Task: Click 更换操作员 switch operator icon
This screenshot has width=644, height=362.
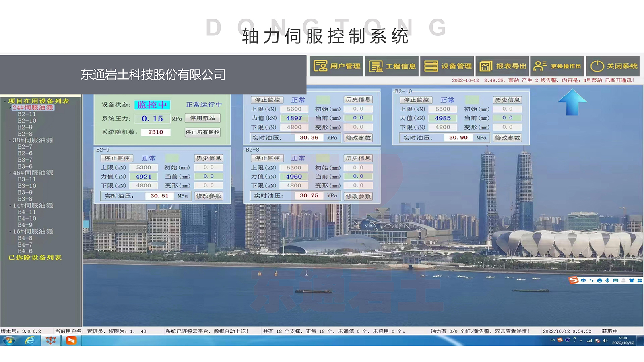Action: coord(540,66)
